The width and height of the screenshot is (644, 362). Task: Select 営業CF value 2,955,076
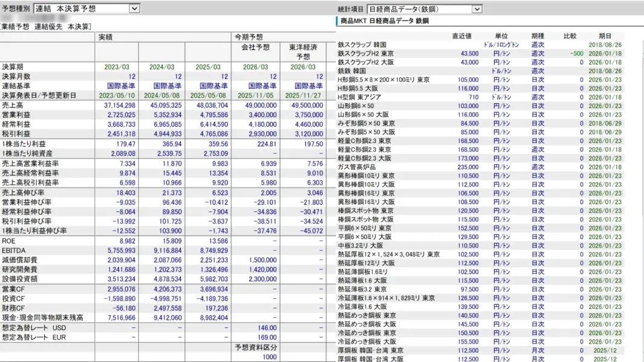121,289
